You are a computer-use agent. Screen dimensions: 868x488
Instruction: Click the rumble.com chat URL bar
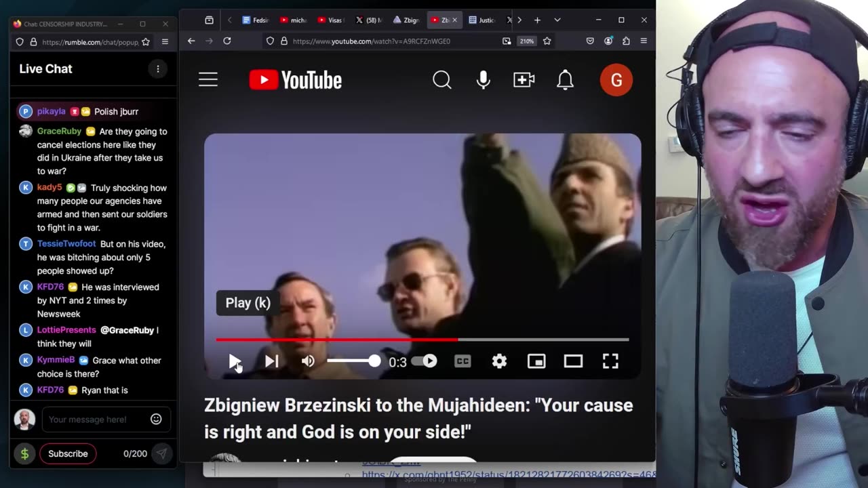[90, 42]
